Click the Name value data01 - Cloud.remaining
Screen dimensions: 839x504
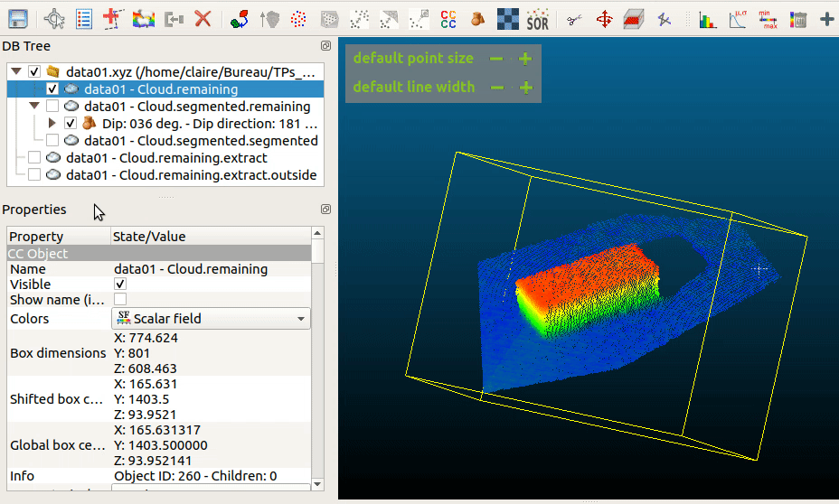pos(191,269)
